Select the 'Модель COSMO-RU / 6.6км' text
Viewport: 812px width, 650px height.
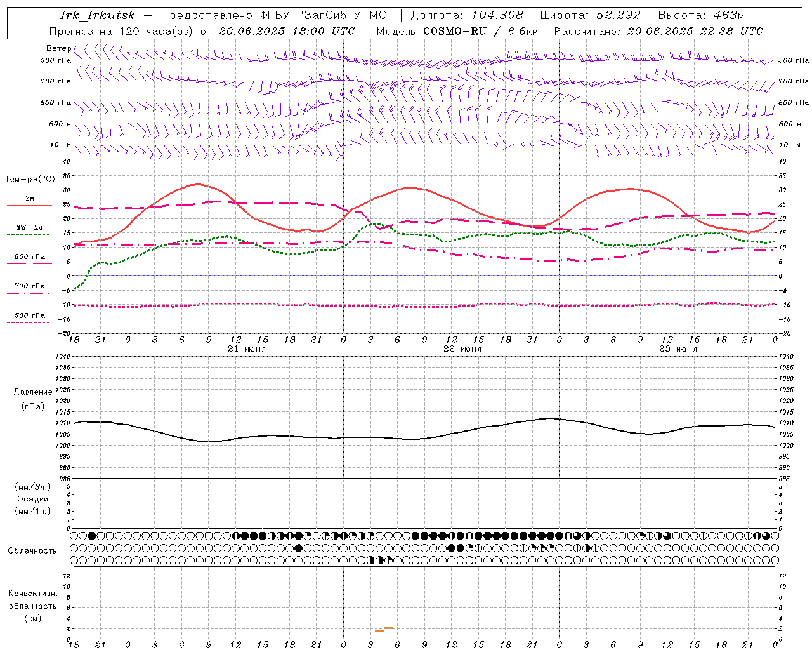point(457,31)
